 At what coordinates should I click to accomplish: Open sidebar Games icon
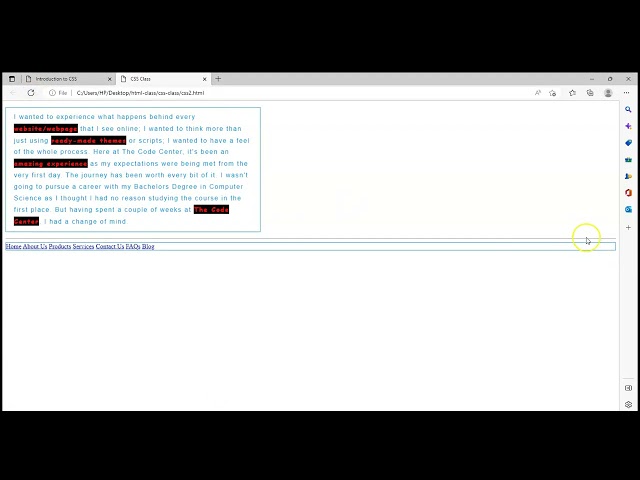pyautogui.click(x=628, y=176)
